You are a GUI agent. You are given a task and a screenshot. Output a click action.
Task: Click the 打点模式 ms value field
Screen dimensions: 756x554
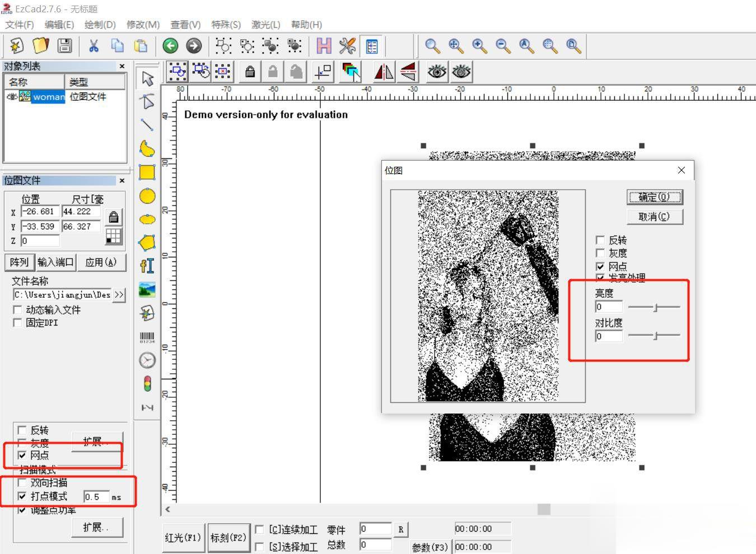[x=96, y=497]
